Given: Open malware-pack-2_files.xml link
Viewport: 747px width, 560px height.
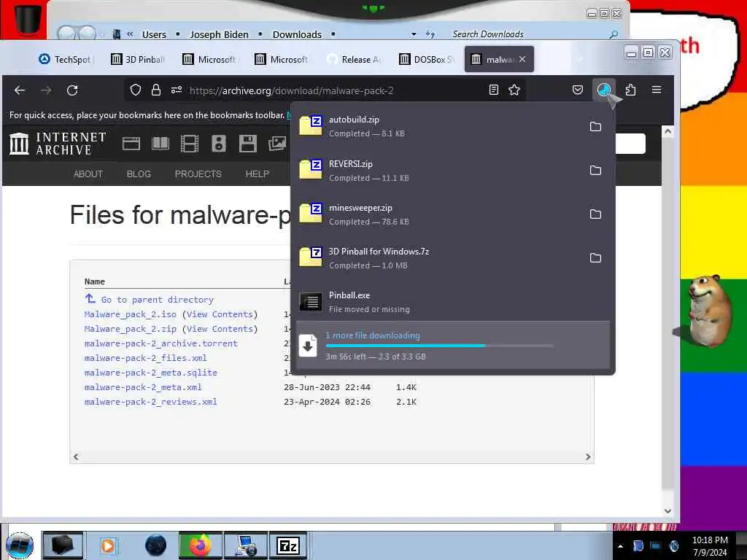Looking at the screenshot, I should (x=145, y=358).
